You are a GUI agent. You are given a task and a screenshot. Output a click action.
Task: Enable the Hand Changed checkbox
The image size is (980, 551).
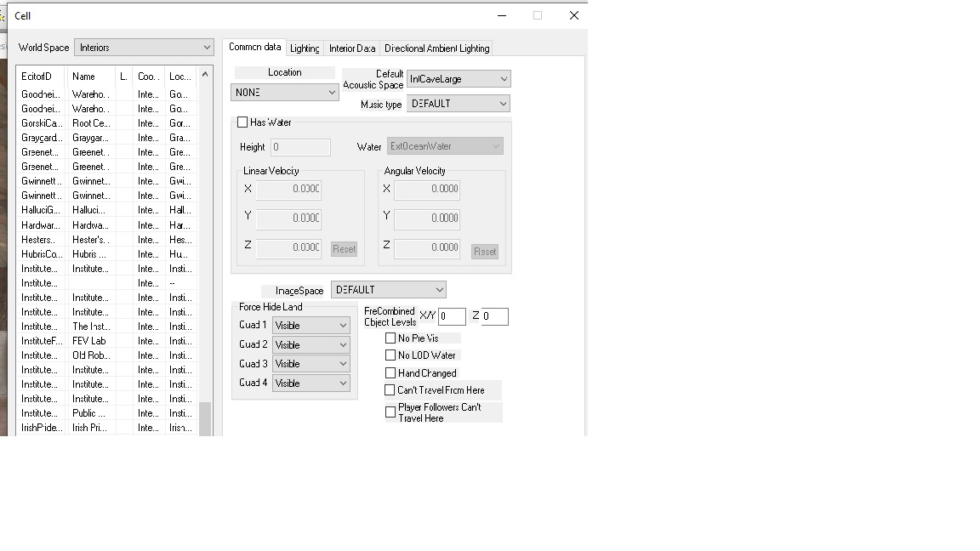390,373
